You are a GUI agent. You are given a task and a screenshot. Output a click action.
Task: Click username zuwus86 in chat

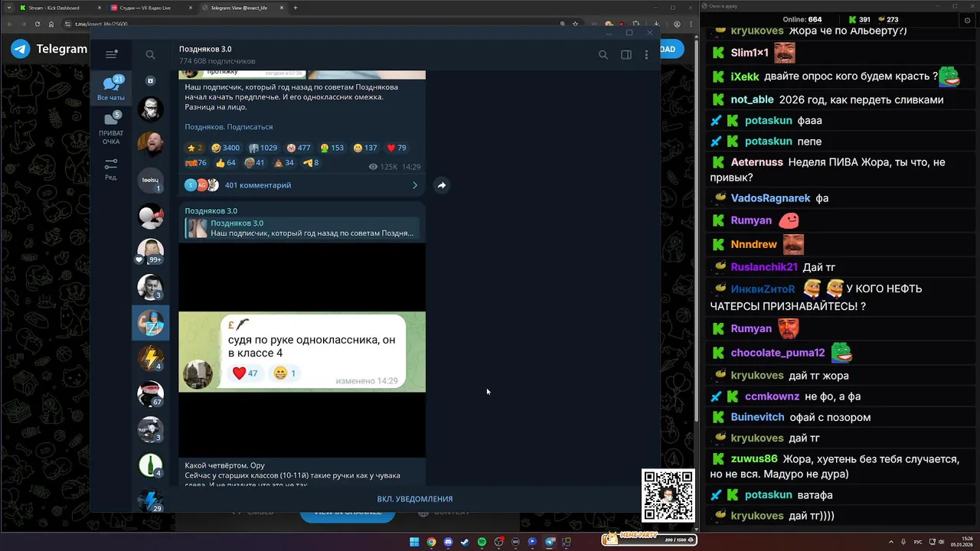pyautogui.click(x=753, y=459)
